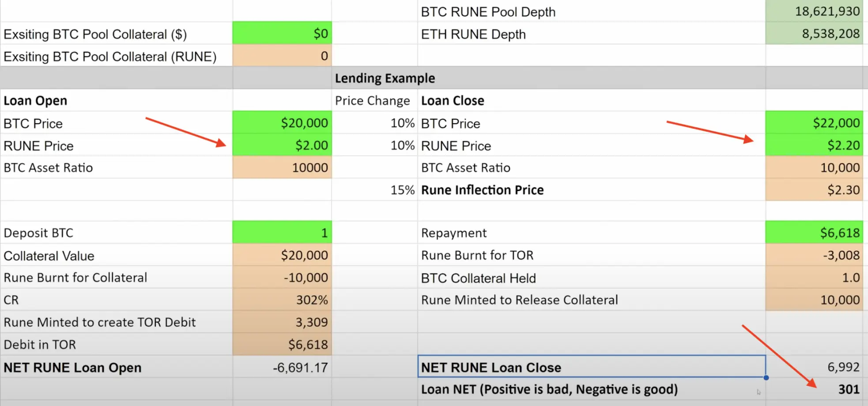Click the Rune Minted to Release Collateral value

tap(814, 300)
